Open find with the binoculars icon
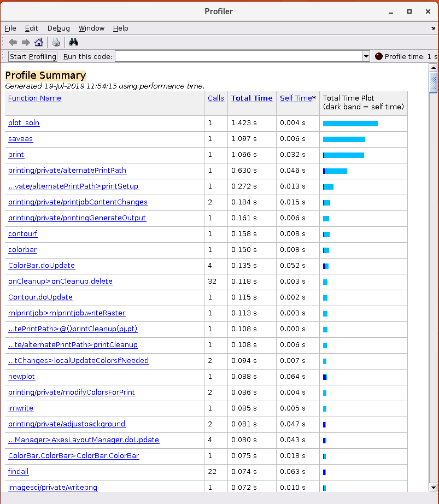 73,42
